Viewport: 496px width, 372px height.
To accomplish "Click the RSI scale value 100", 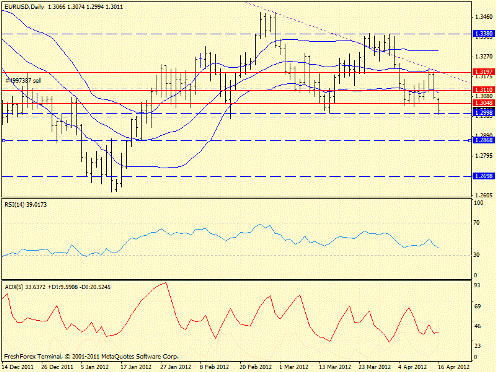I will (x=478, y=203).
